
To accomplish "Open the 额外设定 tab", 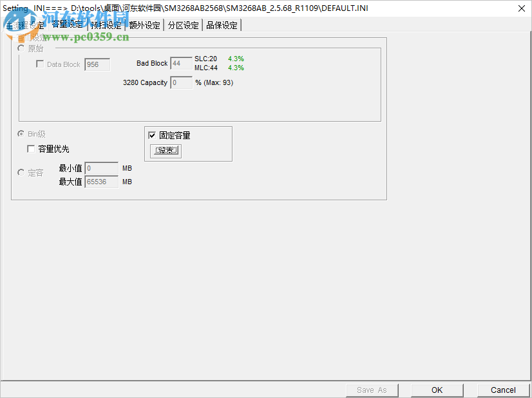I will point(144,24).
